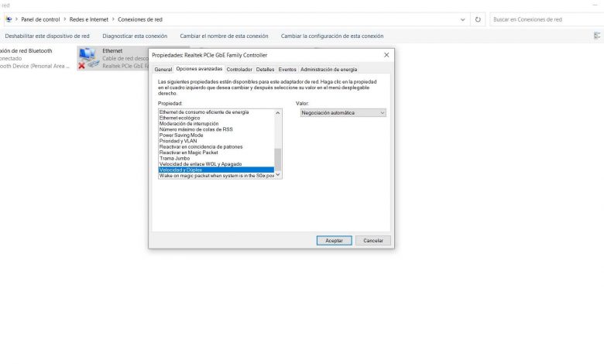Viewport: 604px width, 364px height.
Task: Select 'Reactivar en coincidencia de patrones'
Action: [216, 146]
